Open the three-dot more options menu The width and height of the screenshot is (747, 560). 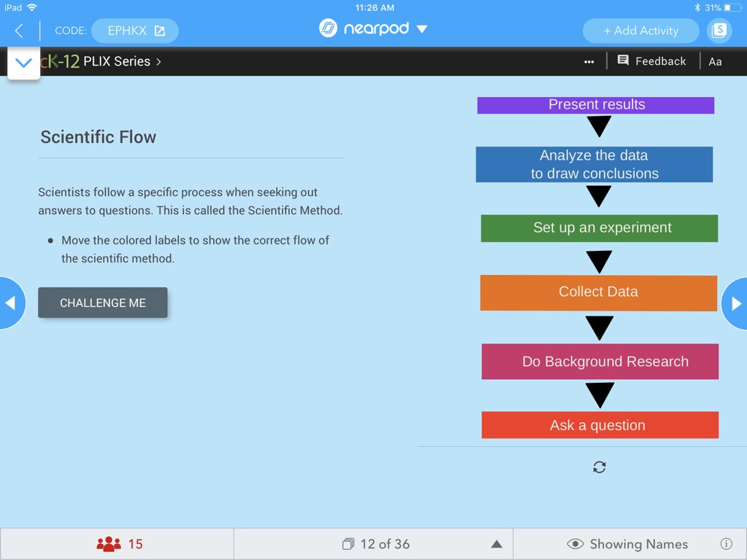[x=589, y=62]
